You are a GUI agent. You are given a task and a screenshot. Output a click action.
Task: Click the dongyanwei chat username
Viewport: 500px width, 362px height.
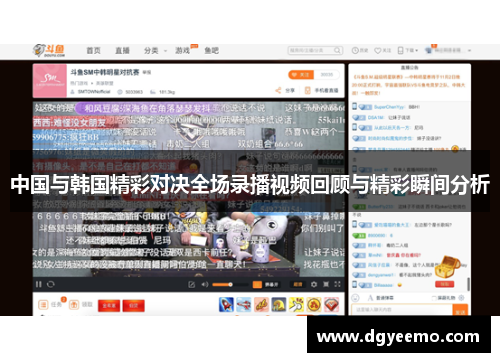click(382, 275)
